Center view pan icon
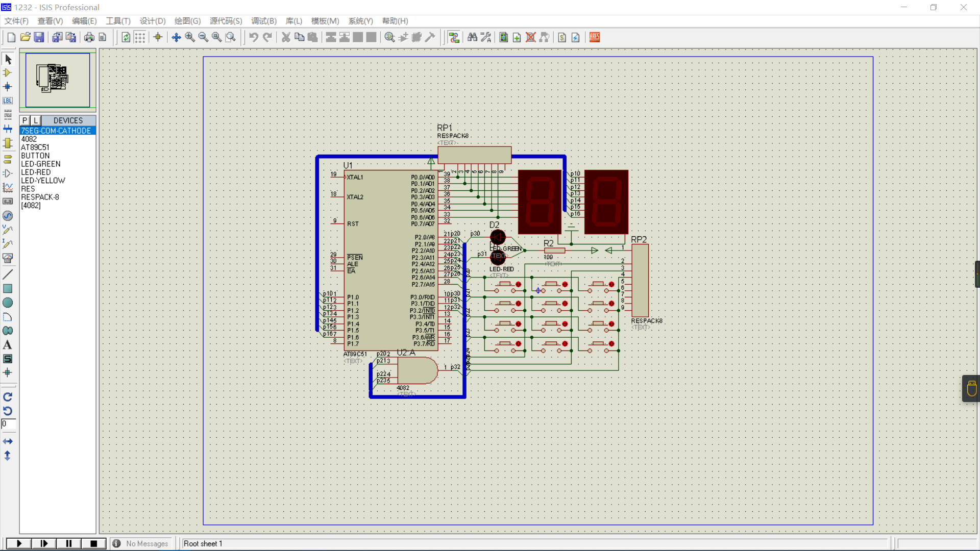980x551 pixels. 176,37
